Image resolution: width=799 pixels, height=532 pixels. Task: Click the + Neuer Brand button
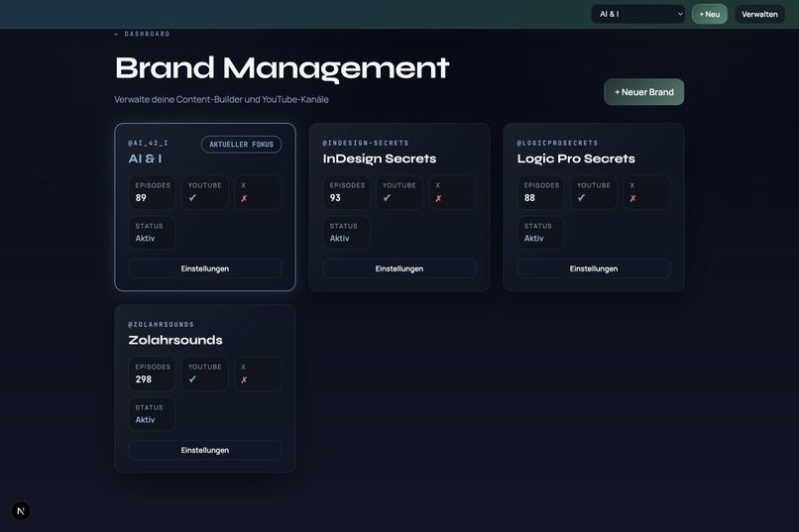pos(644,92)
